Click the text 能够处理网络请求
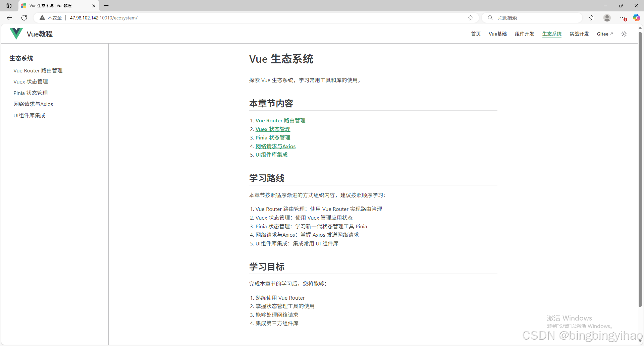644x346 pixels. click(277, 315)
